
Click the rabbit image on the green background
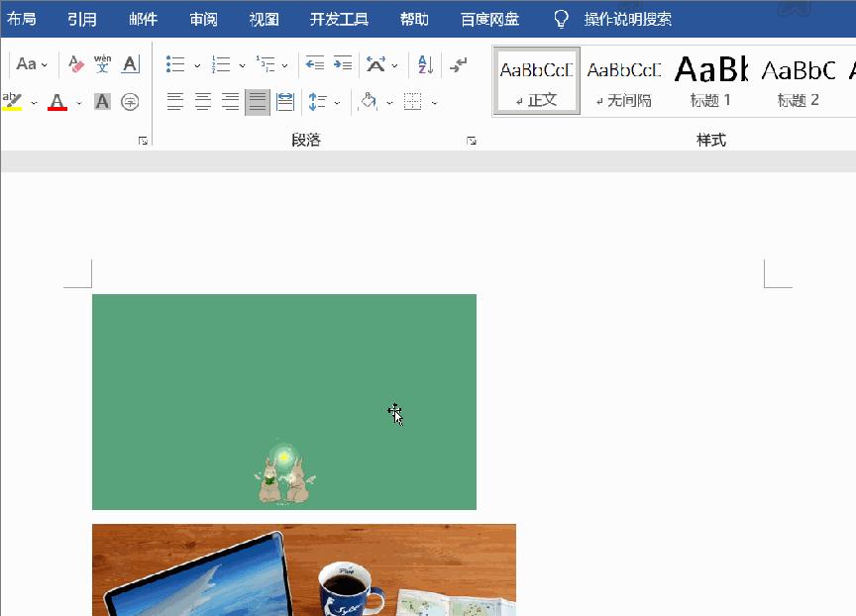tap(285, 475)
